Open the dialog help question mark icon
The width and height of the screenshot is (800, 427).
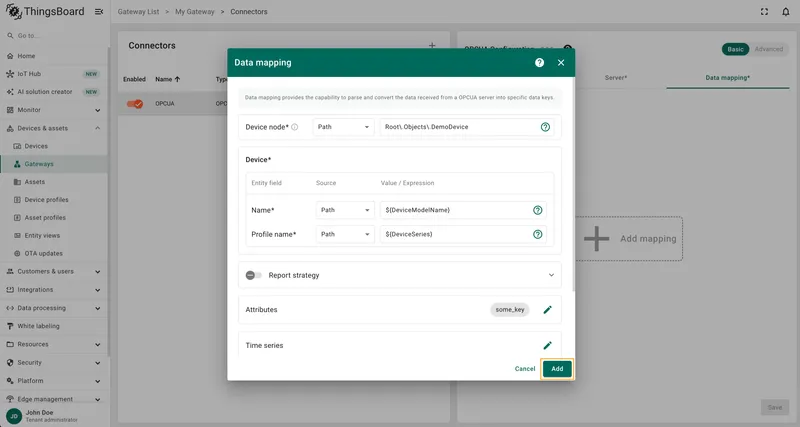539,63
